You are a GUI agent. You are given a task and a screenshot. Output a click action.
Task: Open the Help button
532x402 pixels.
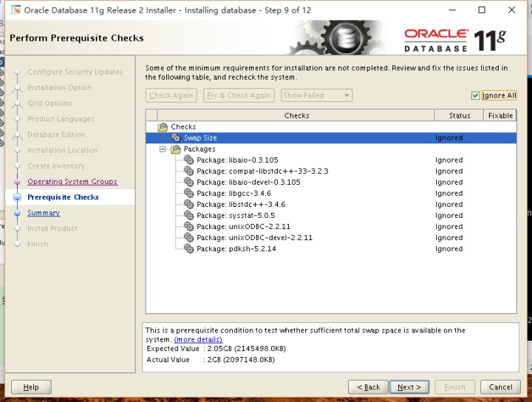pyautogui.click(x=31, y=387)
